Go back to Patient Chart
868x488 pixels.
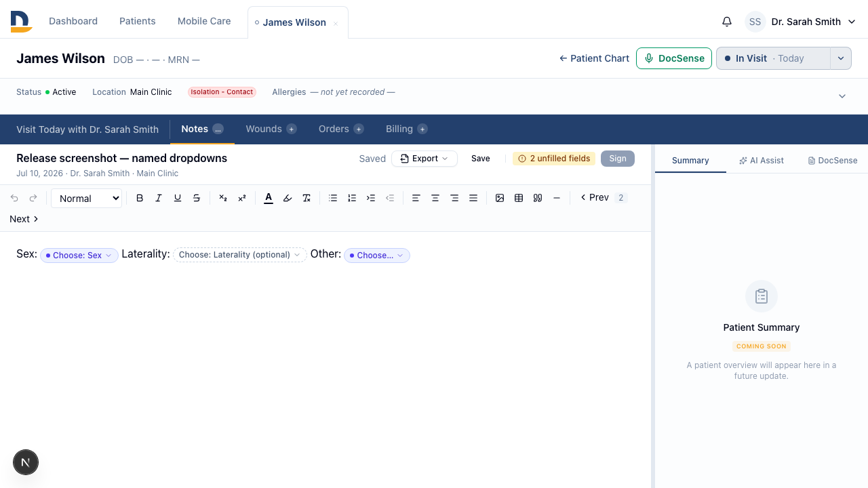click(594, 58)
